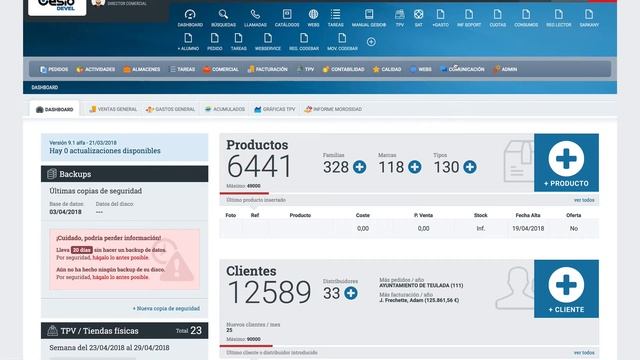The height and width of the screenshot is (360, 640).
Task: Open Pedido document shortcut
Action: [x=215, y=42]
